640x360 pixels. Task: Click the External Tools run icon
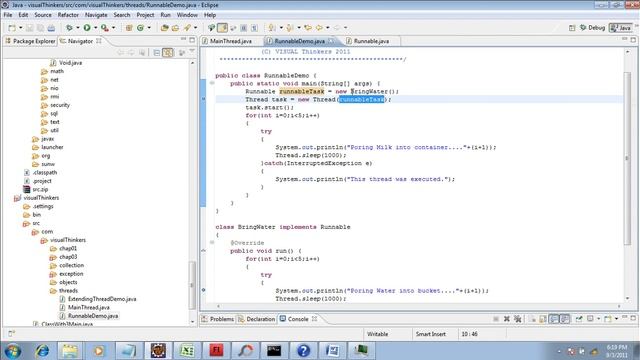104,28
